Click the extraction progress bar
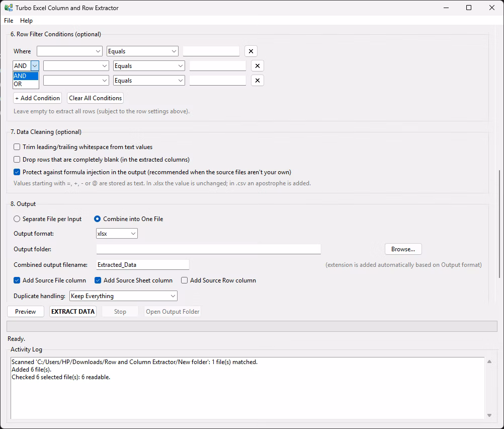 [x=252, y=326]
